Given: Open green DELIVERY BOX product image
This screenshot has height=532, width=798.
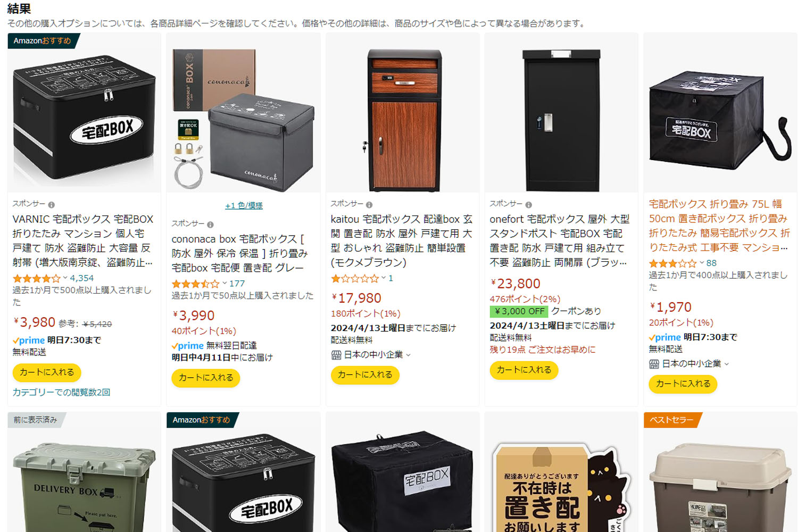Looking at the screenshot, I should click(x=84, y=487).
